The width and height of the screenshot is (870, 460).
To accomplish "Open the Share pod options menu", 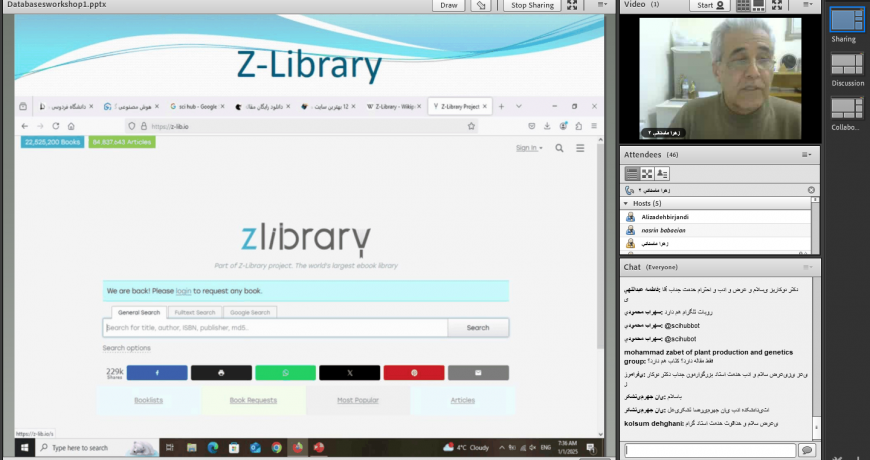I will point(602,4).
